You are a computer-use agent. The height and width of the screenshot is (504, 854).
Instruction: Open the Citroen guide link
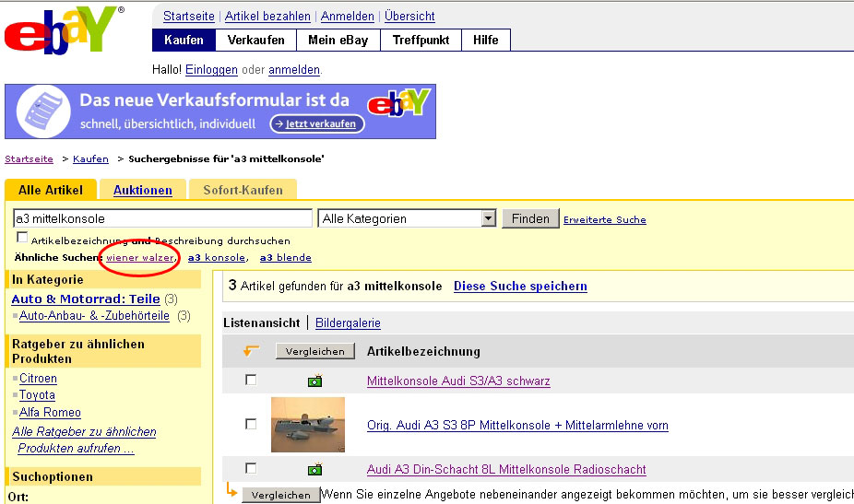click(38, 379)
